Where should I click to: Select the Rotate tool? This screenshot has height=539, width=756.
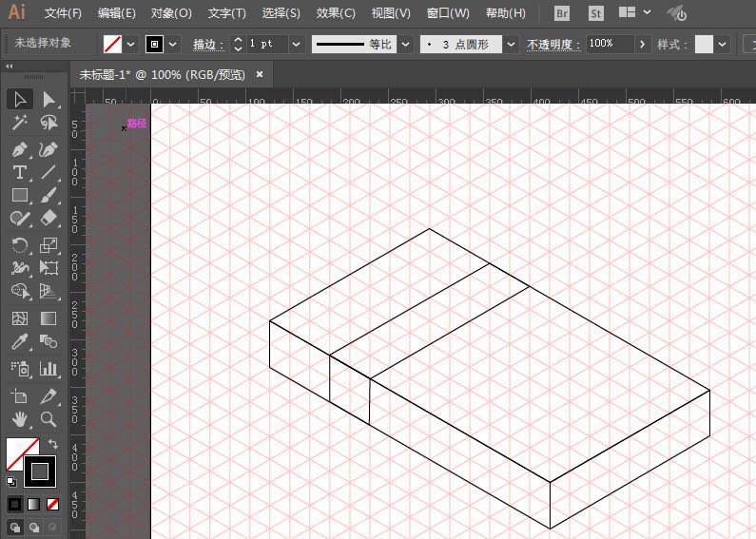(19, 245)
